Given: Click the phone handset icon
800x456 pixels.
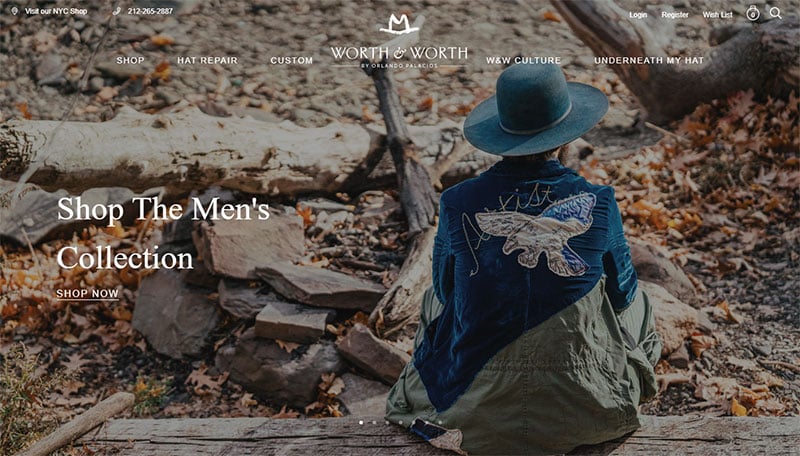Looking at the screenshot, I should pos(117,11).
